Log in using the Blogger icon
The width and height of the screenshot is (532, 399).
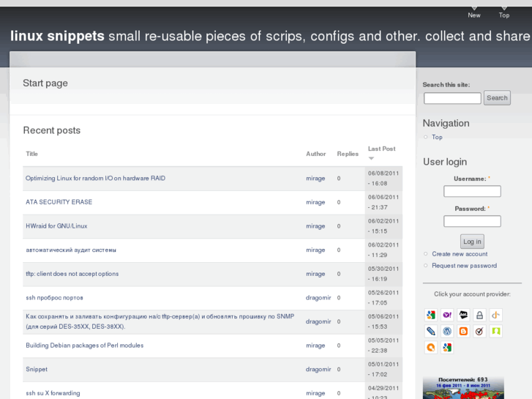463,331
